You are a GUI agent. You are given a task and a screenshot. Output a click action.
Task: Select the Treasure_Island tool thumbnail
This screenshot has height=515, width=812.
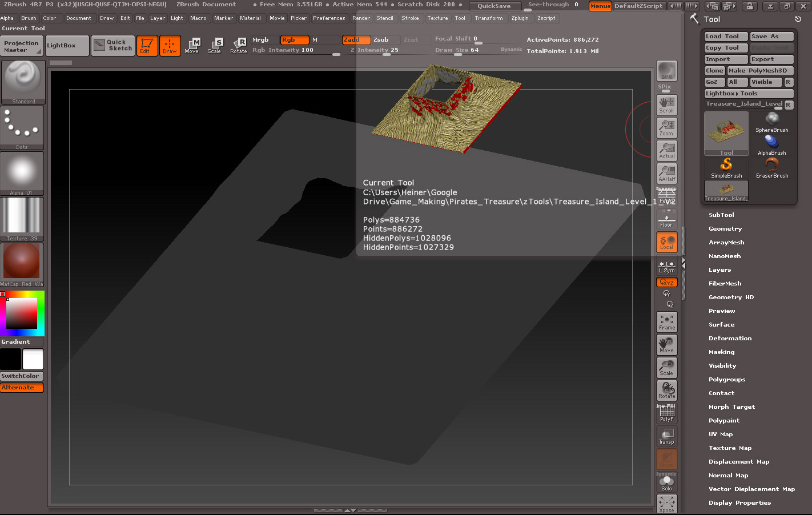pos(725,190)
